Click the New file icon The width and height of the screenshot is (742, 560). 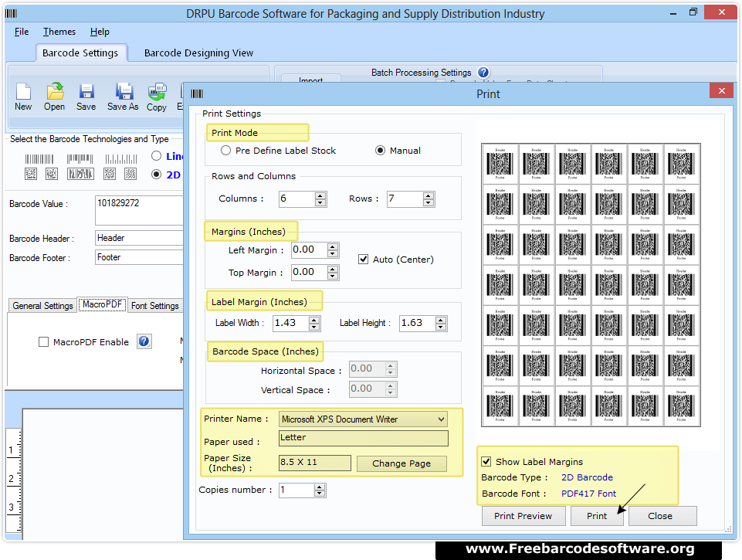23,92
